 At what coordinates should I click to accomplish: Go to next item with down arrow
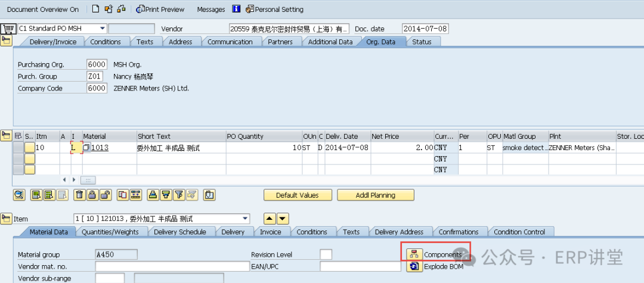pos(283,219)
